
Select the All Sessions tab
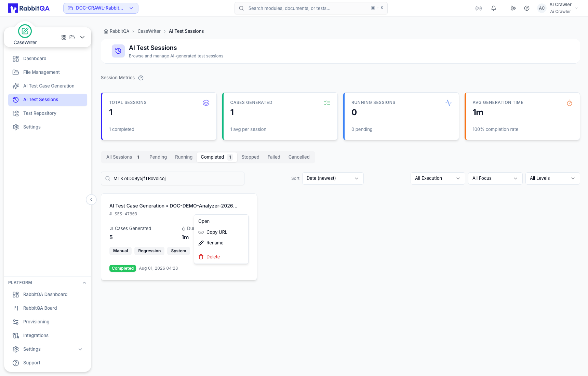point(123,157)
